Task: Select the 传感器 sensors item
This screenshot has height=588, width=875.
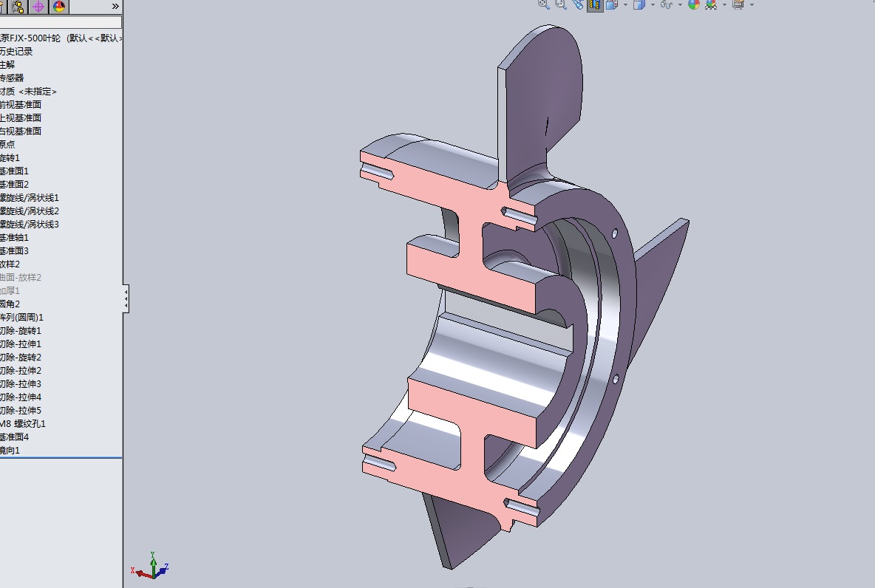Action: 12,78
